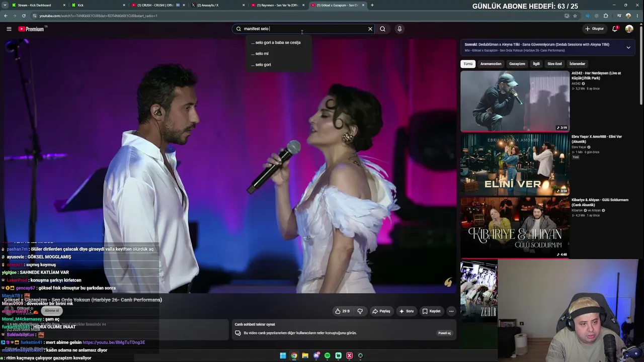Filter recommendations by Gazapizm chip

[517, 64]
